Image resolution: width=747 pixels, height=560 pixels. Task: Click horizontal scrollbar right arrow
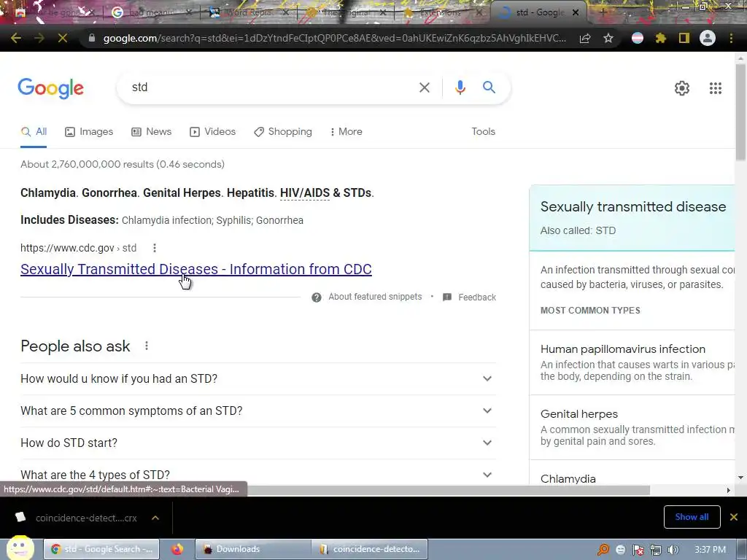pos(728,490)
